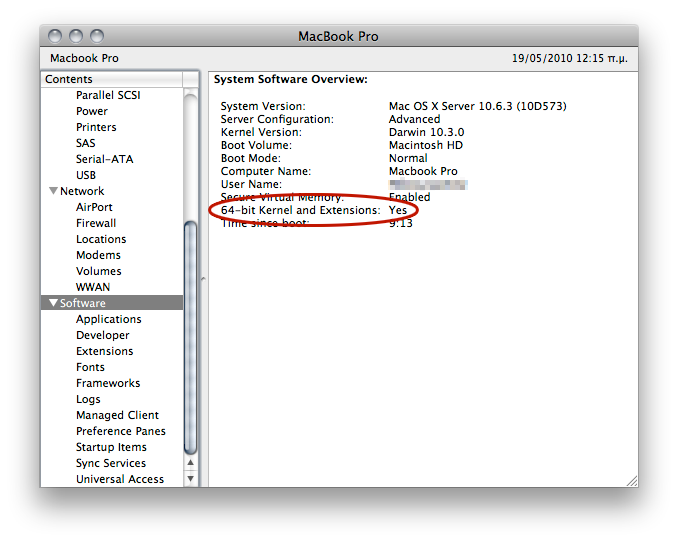Open Startup Items under Software

click(x=112, y=447)
